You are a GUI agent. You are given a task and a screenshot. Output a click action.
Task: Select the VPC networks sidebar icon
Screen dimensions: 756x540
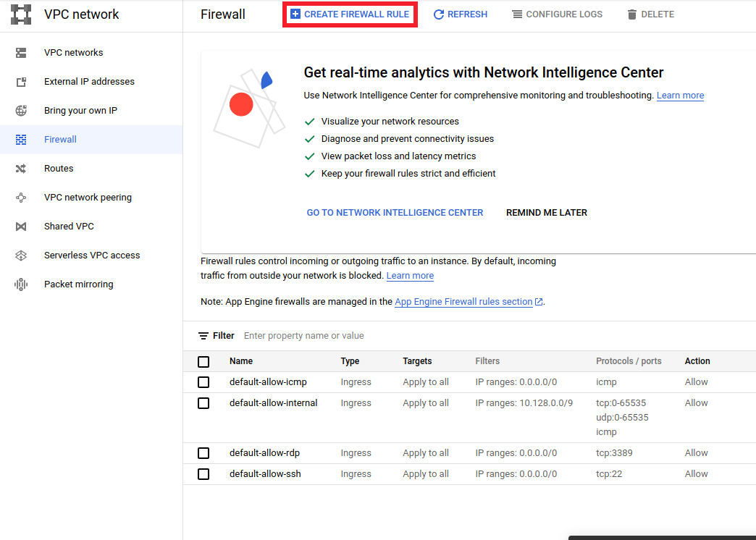pyautogui.click(x=22, y=52)
